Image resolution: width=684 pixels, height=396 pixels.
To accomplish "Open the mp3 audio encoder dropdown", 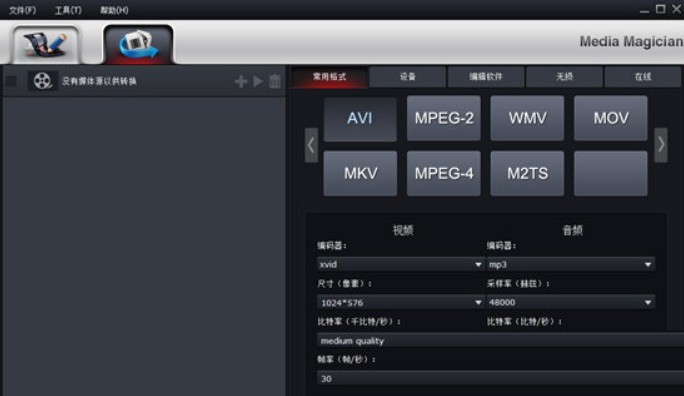I will pos(571,264).
